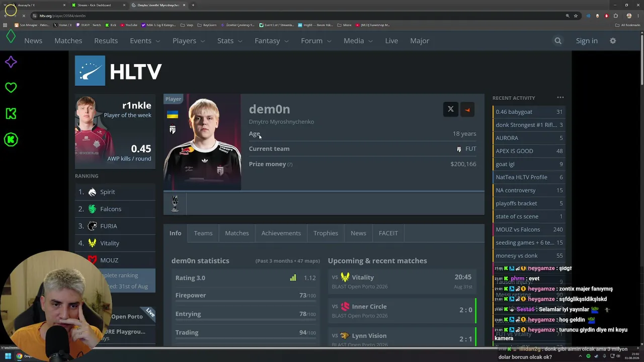The height and width of the screenshot is (362, 644).
Task: Open the News nav item
Action: (x=33, y=41)
